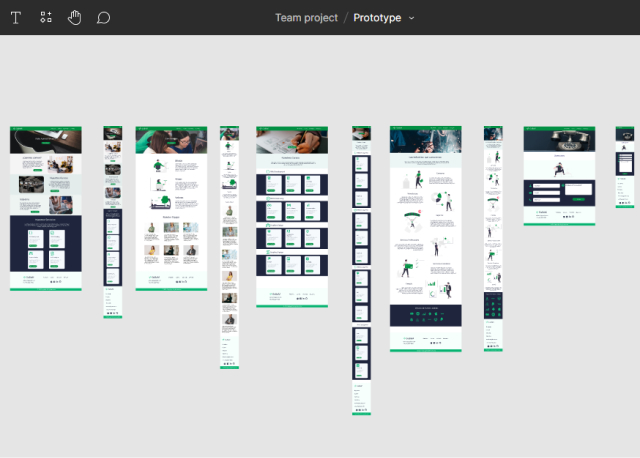
Task: Activate the Hand tool
Action: (x=74, y=18)
